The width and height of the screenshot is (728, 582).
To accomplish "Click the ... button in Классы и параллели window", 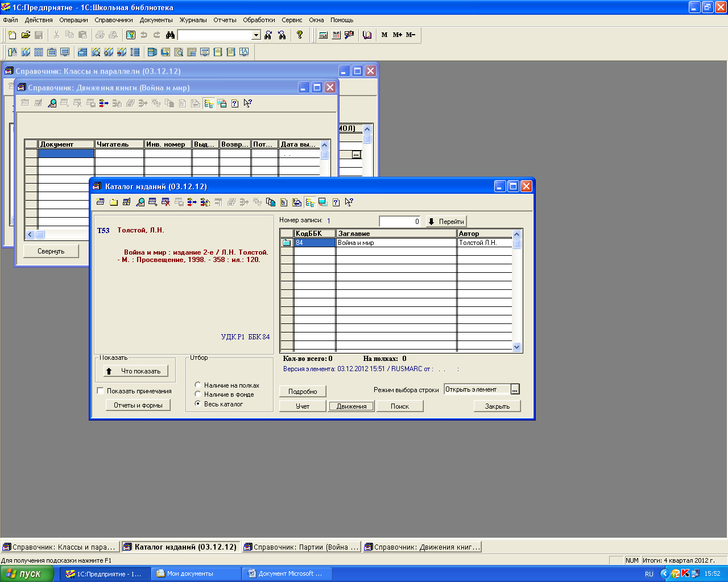I will [x=357, y=155].
